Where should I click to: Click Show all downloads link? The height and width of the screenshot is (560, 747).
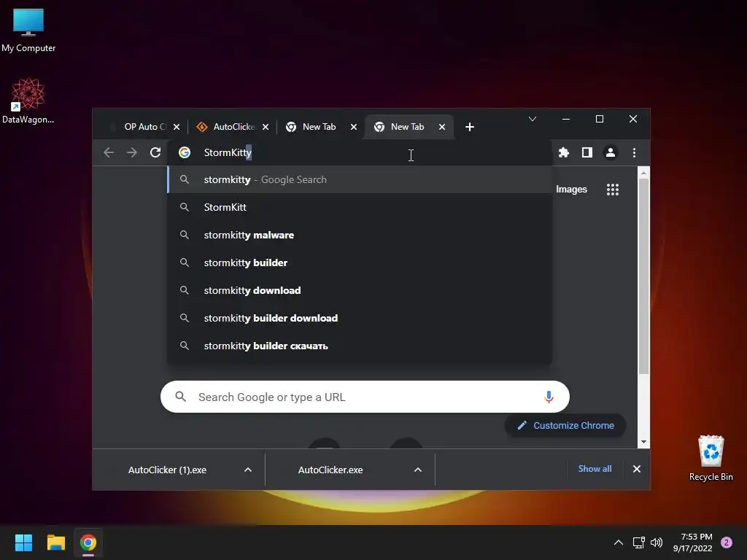click(595, 469)
